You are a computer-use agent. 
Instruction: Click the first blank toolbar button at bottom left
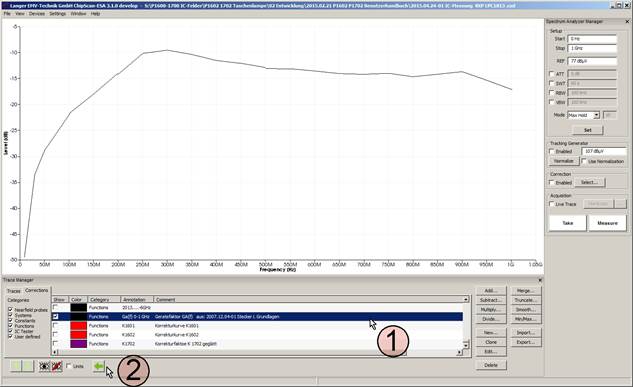(x=16, y=366)
